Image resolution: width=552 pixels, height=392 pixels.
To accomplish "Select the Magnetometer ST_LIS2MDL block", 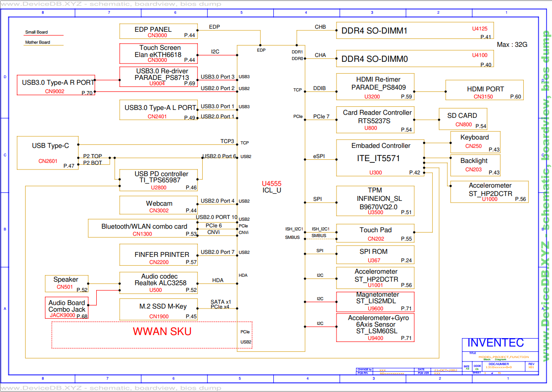I will 375,302.
